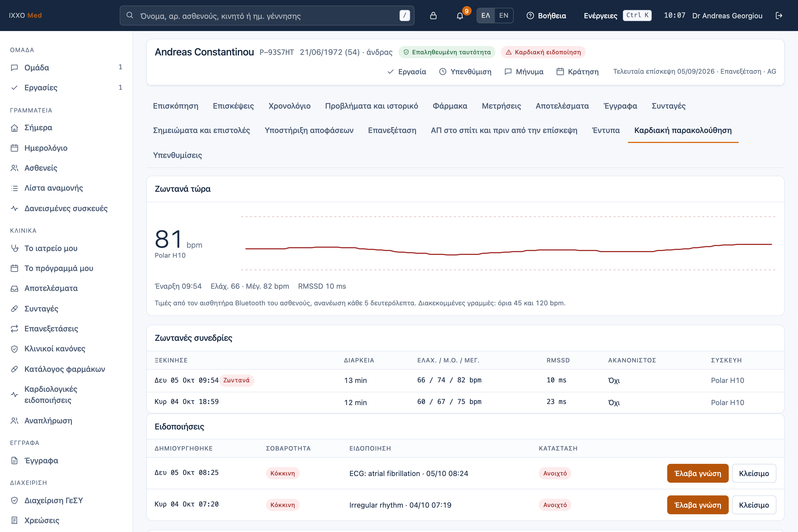Select session Κυρ 04 Οκτ 18:59
The height and width of the screenshot is (532, 798).
[465, 402]
